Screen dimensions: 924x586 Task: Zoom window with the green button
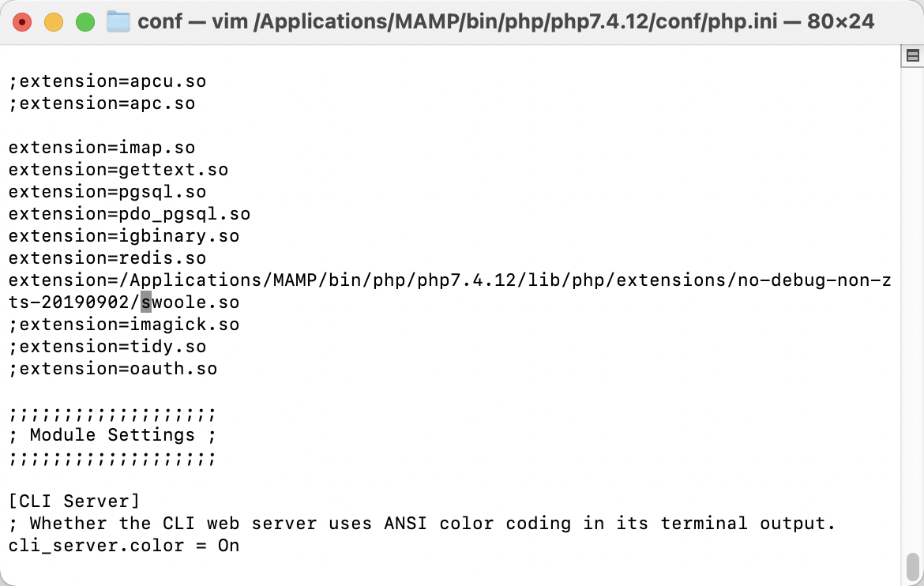click(85, 22)
